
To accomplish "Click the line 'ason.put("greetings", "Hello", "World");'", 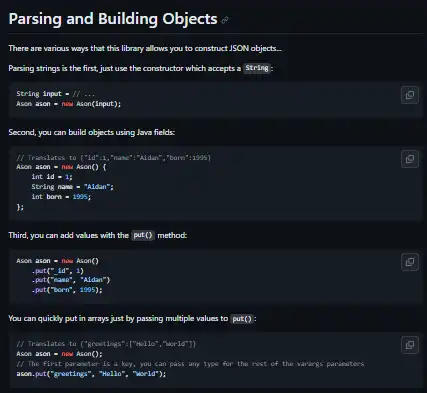I will (x=91, y=374).
